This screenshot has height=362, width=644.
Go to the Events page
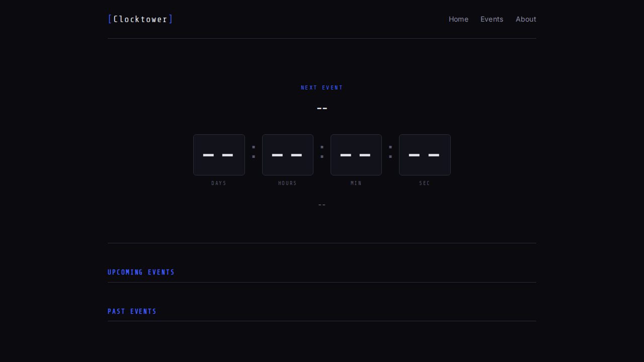pos(492,19)
